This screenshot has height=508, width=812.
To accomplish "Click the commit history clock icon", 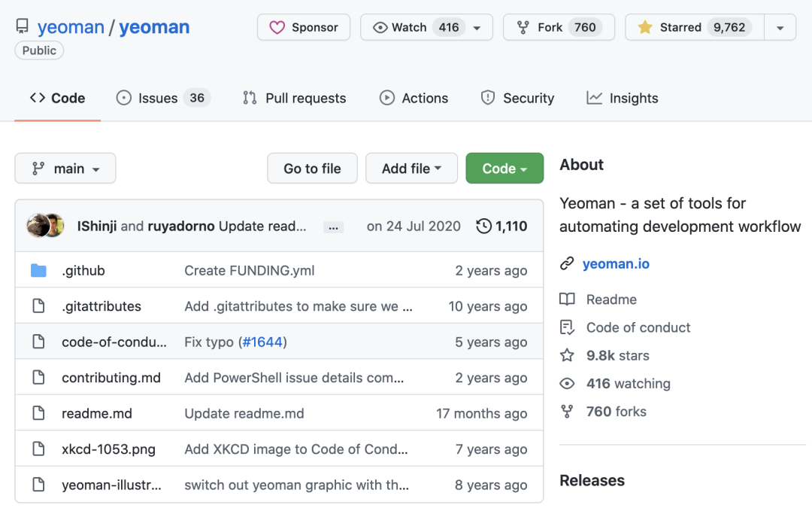I will [x=484, y=226].
